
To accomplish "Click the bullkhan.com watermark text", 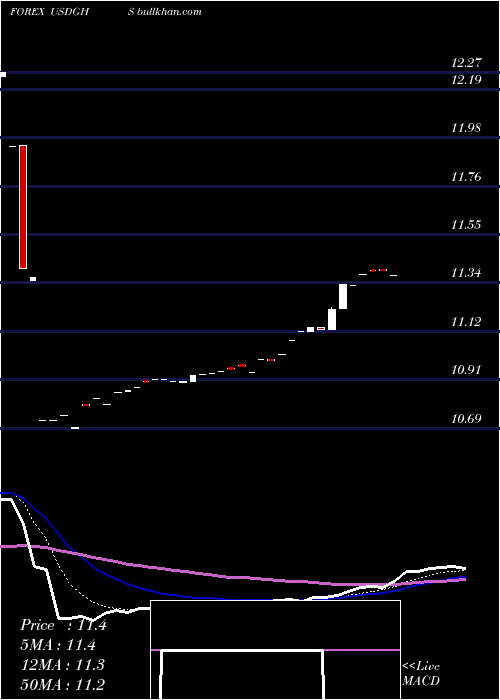I will (x=169, y=12).
